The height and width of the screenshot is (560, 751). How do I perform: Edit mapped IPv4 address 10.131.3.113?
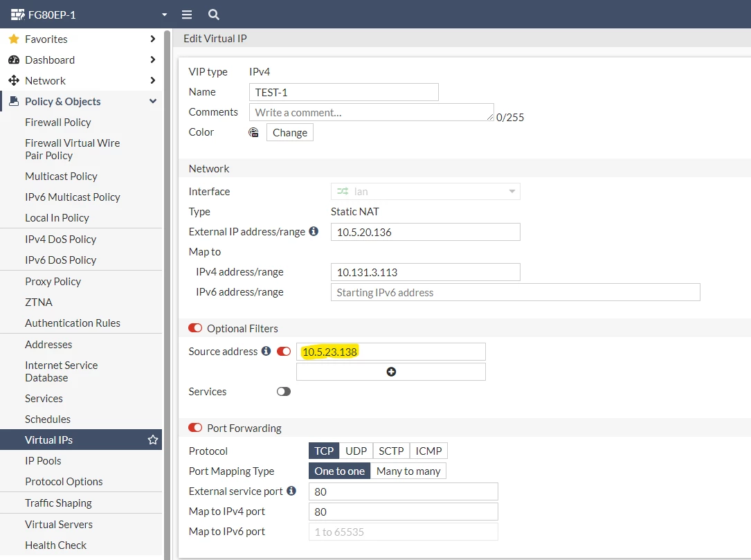click(425, 272)
